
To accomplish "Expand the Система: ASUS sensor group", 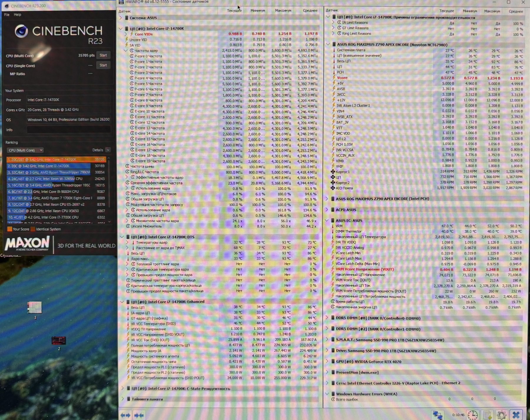I will point(120,18).
